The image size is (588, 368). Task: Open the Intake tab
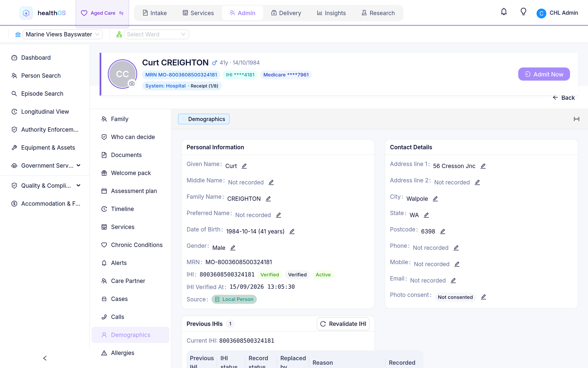point(155,13)
